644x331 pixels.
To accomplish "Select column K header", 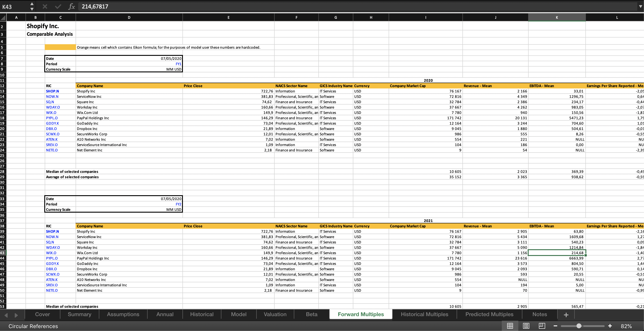I will click(557, 17).
